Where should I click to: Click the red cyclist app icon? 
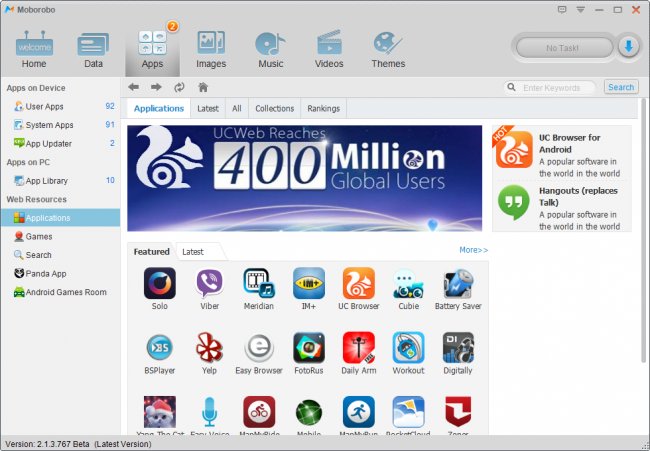pyautogui.click(x=259, y=412)
